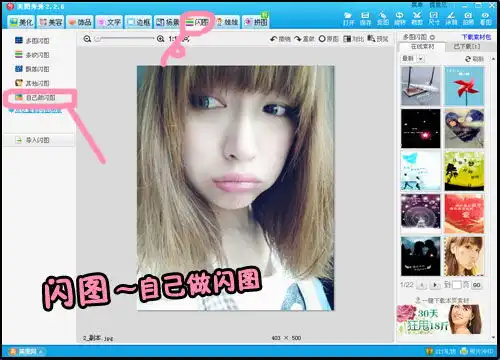Open the 在线素材 online materials tab
This screenshot has height=360, width=500.
pyautogui.click(x=422, y=47)
